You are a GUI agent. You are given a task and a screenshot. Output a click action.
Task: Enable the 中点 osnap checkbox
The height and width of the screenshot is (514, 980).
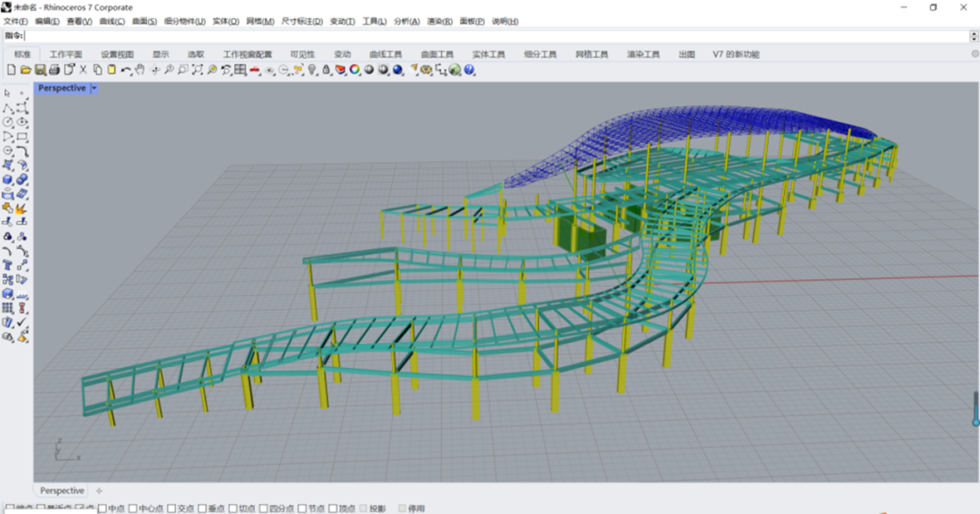(x=103, y=509)
